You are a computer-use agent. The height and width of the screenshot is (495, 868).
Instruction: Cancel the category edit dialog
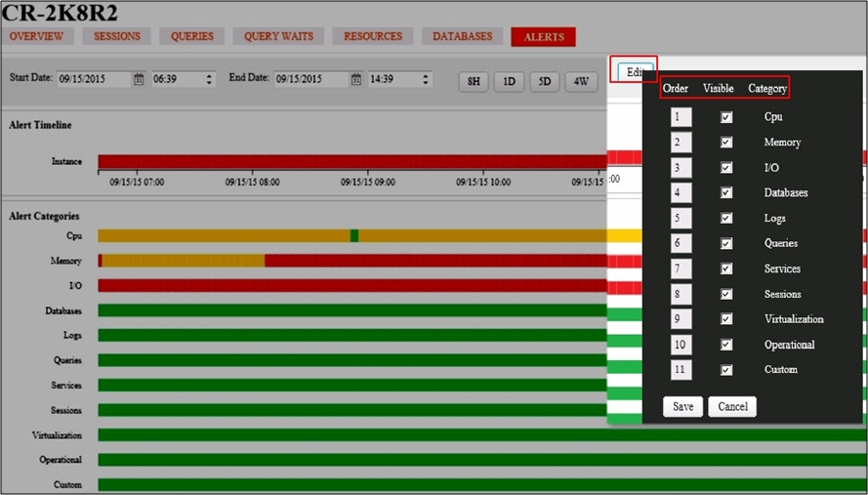point(732,406)
